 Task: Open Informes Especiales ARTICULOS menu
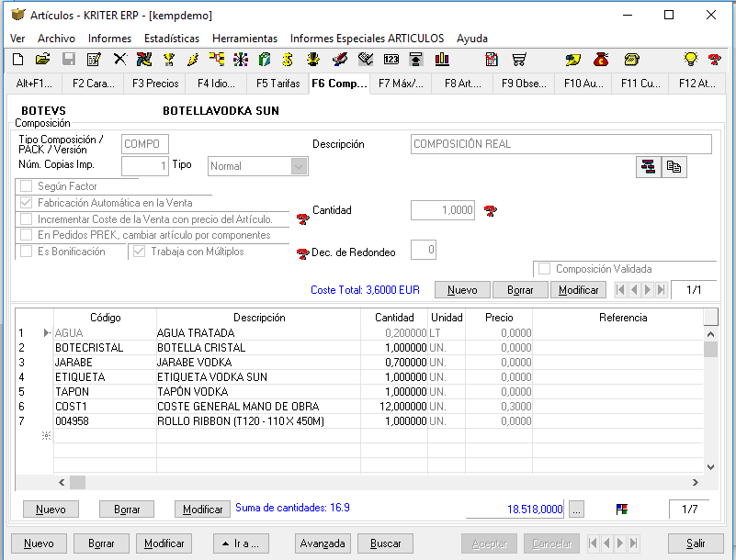[x=367, y=39]
